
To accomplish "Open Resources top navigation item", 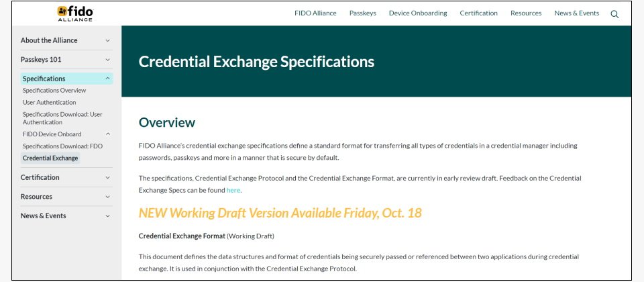I will click(x=526, y=13).
